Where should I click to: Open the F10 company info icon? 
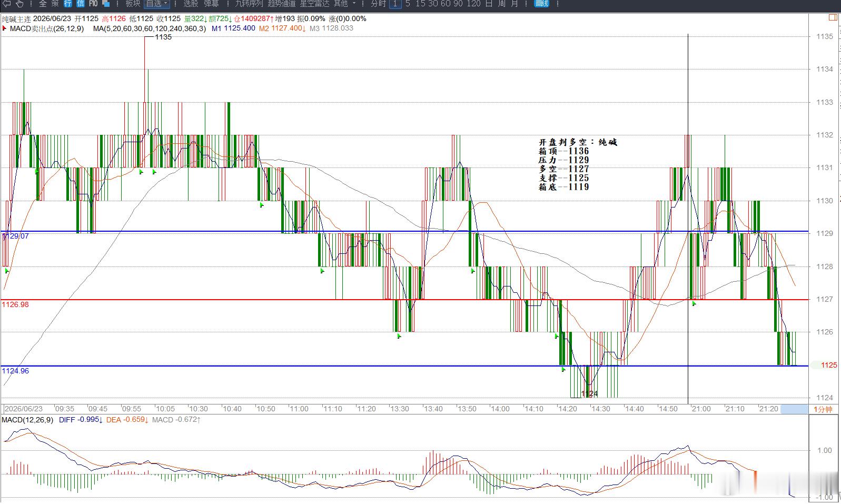coord(93,4)
